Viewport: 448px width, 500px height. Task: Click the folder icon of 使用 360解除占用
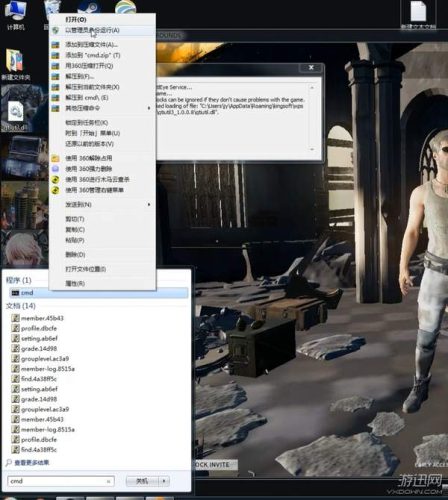55,158
